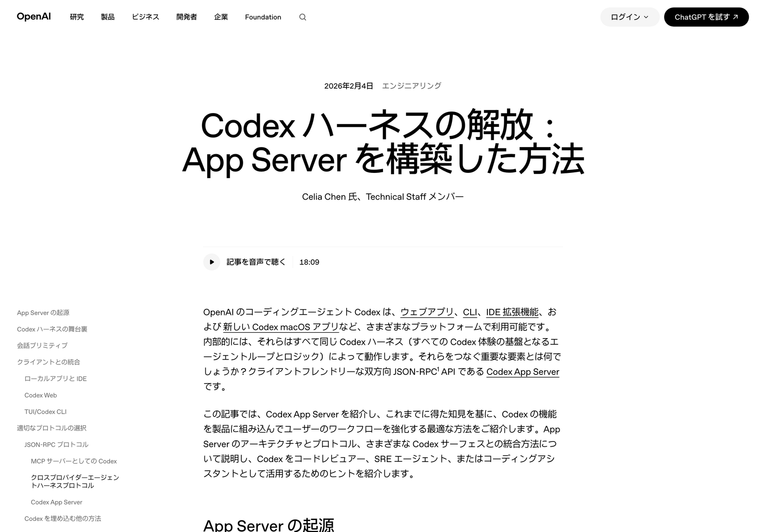
Task: Follow the CLI link in the article
Action: tap(470, 312)
